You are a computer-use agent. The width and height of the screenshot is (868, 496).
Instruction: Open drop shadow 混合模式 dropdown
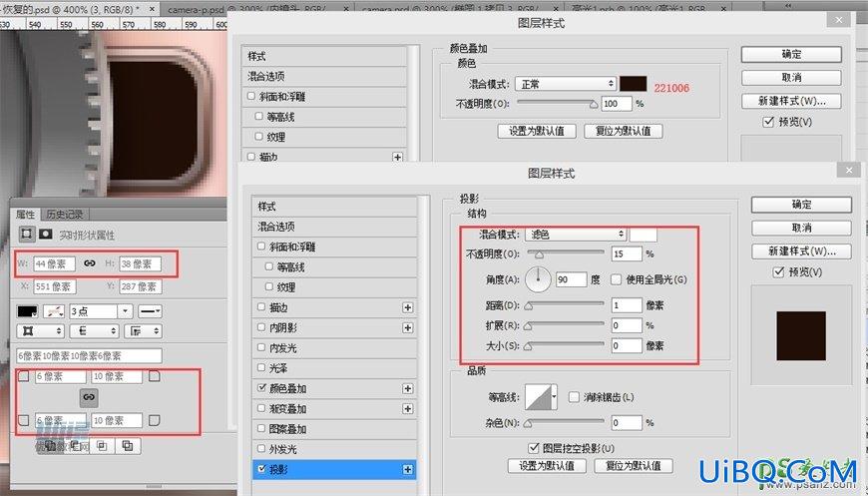[x=575, y=235]
